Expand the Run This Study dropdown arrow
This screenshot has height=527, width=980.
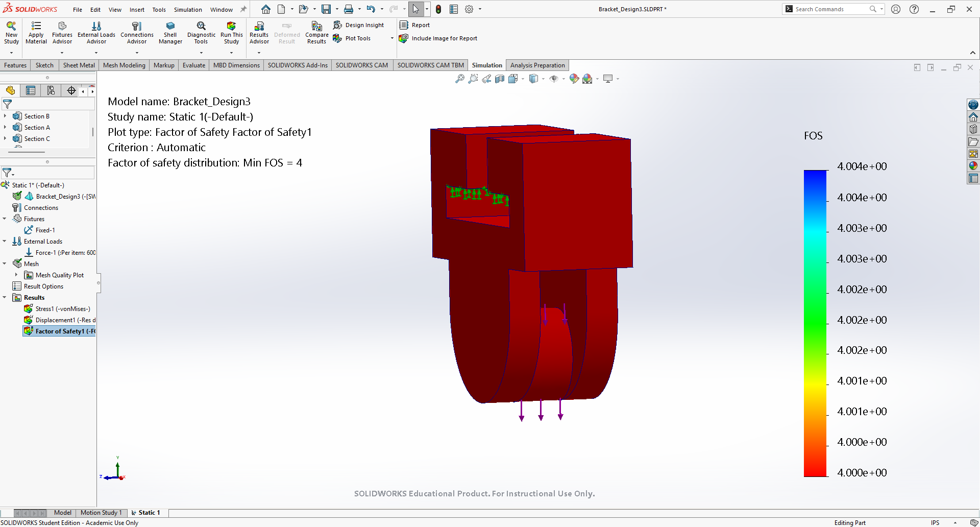[x=231, y=53]
